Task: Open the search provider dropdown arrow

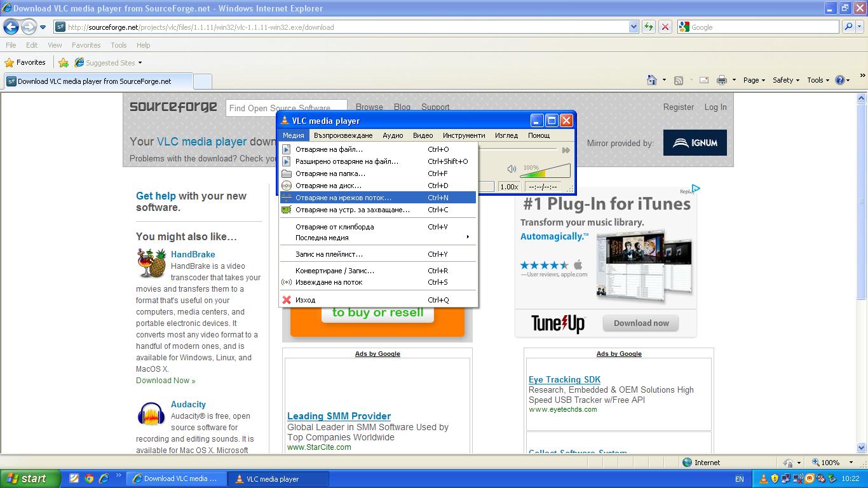Action: coord(860,27)
